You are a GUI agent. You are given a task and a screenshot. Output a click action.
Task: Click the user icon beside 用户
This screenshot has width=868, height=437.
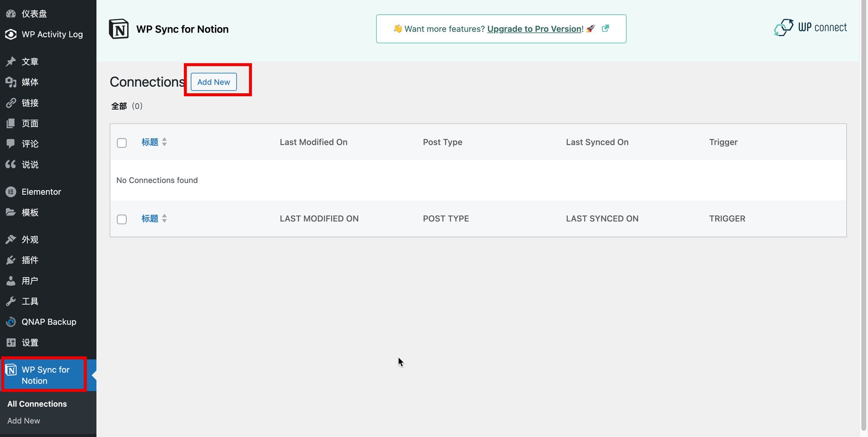[11, 281]
